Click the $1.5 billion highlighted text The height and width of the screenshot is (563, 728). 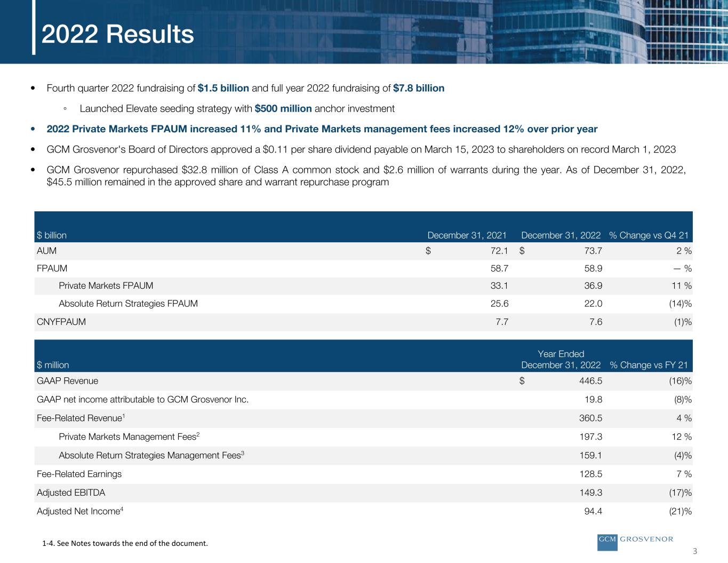tap(223, 88)
